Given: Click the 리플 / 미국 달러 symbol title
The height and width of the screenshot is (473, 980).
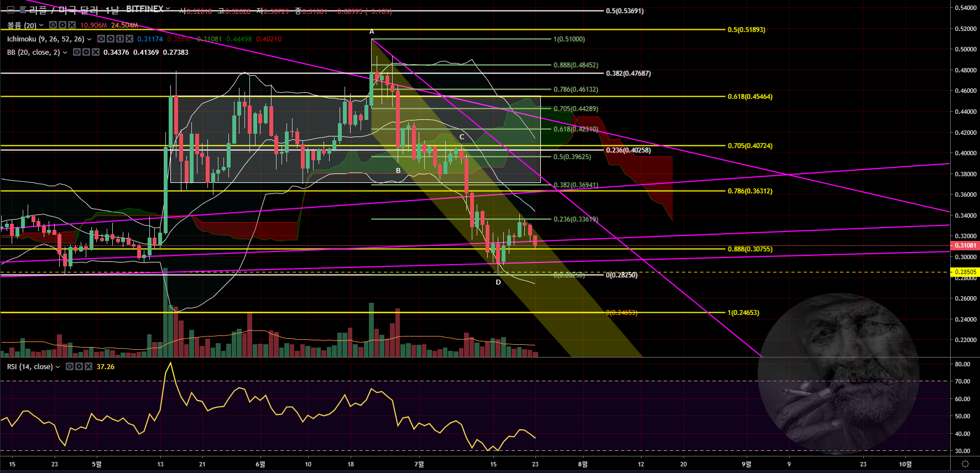Looking at the screenshot, I should [x=64, y=10].
